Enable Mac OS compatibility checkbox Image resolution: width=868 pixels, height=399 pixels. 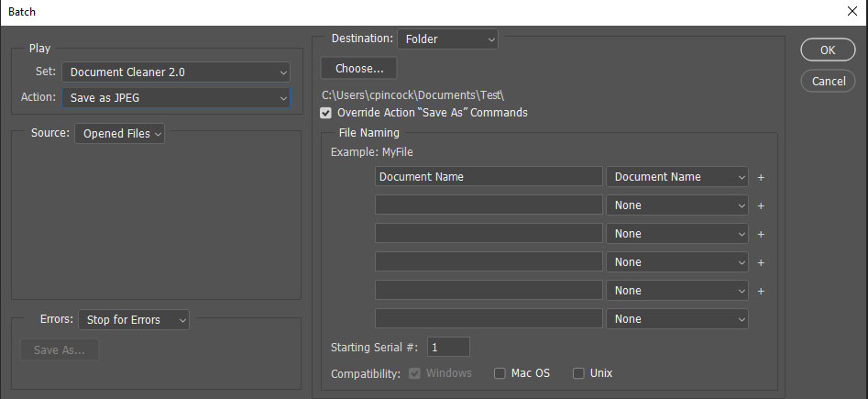tap(500, 373)
